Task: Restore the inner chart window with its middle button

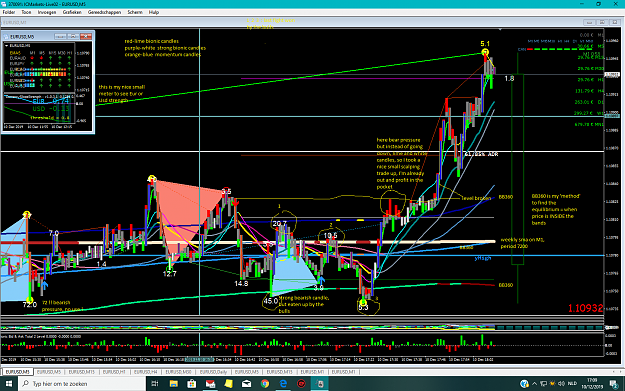Action: [x=602, y=22]
